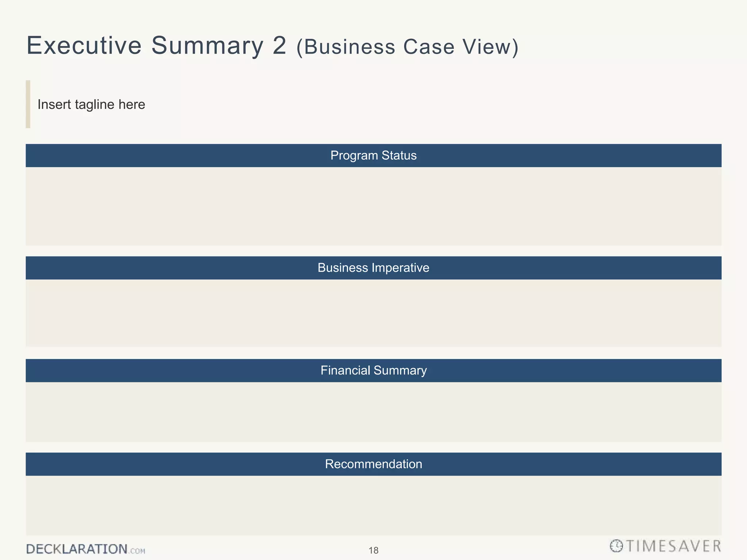Click the Business Imperative header bar
The image size is (747, 560).
(373, 268)
